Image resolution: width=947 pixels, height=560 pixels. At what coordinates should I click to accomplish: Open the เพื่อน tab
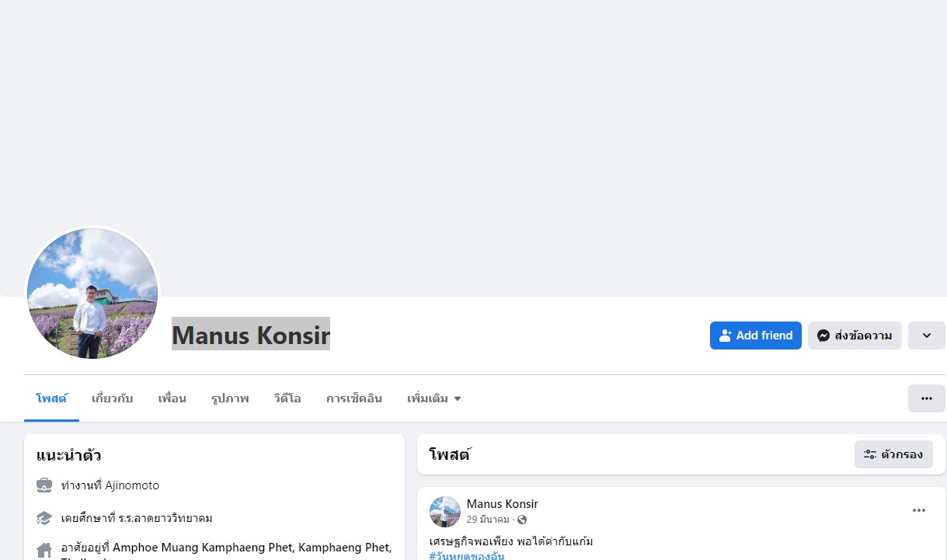point(172,398)
